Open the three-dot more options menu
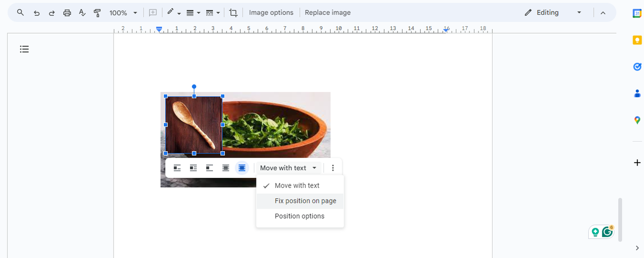Viewport: 644px width, 258px height. pyautogui.click(x=333, y=168)
